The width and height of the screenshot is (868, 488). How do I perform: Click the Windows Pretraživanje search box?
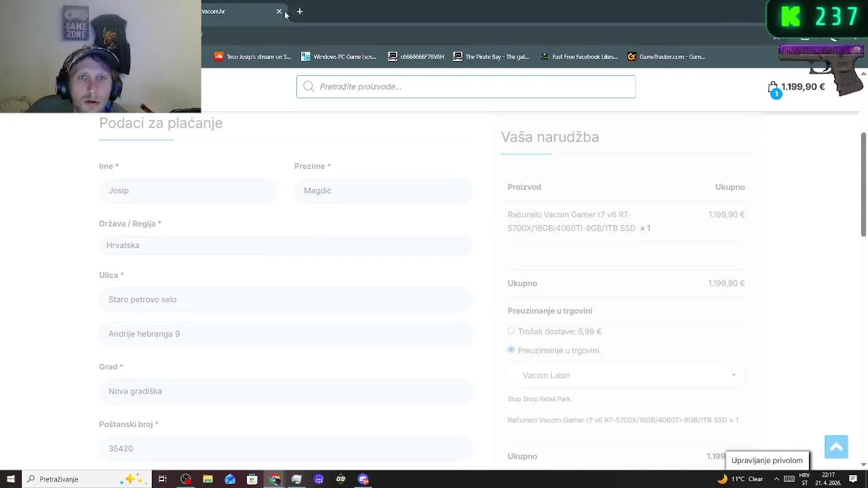pyautogui.click(x=86, y=479)
